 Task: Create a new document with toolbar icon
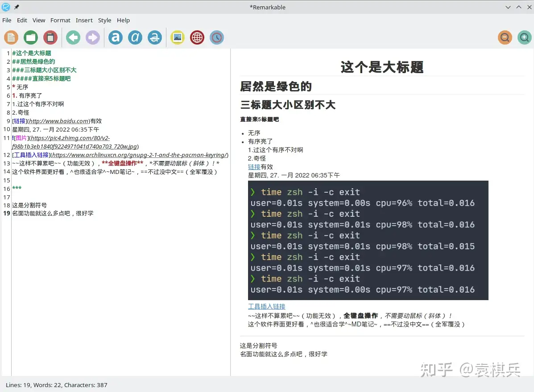tap(11, 37)
